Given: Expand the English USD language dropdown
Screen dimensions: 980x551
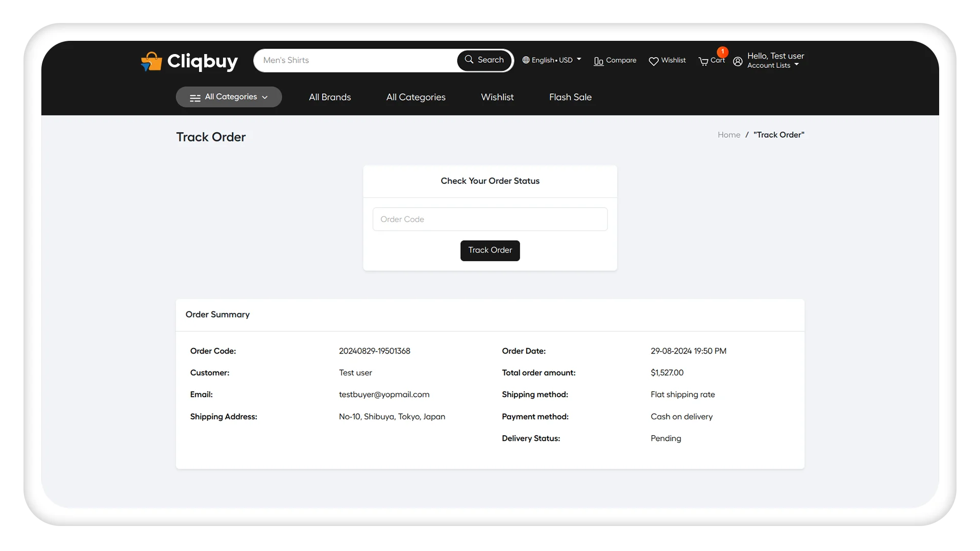Looking at the screenshot, I should tap(551, 60).
